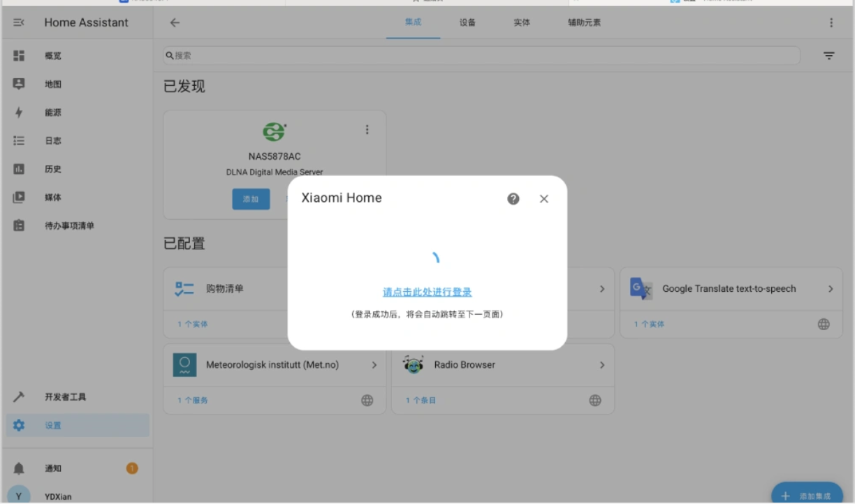This screenshot has height=504, width=855.
Task: Click the Radio Browser icon
Action: tap(413, 364)
